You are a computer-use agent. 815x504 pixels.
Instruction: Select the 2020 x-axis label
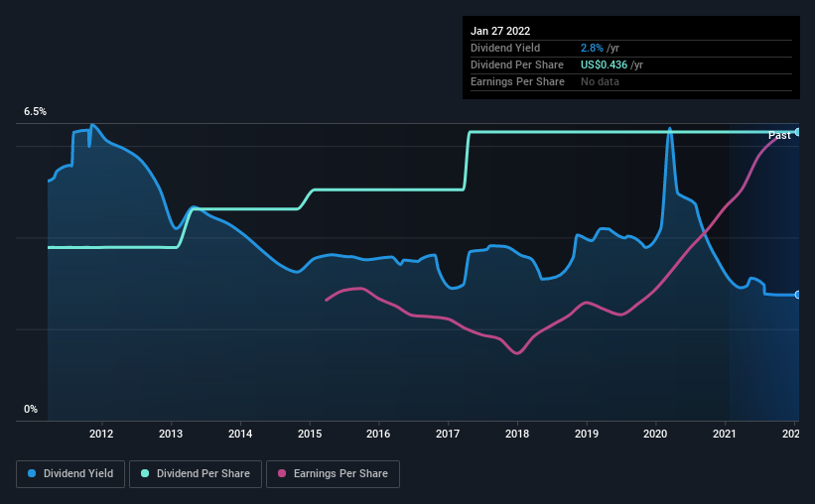pyautogui.click(x=655, y=434)
